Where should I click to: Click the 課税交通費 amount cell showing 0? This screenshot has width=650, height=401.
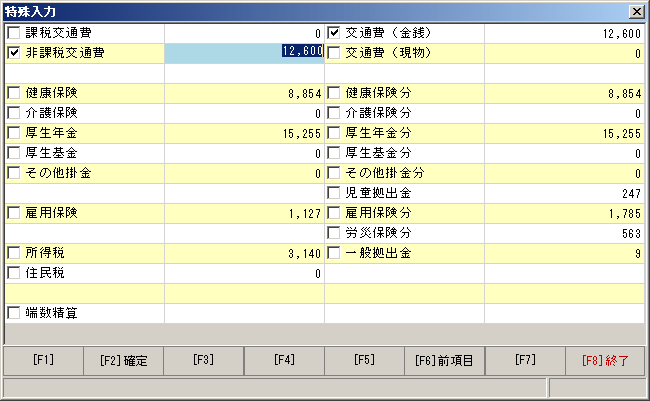(x=244, y=33)
